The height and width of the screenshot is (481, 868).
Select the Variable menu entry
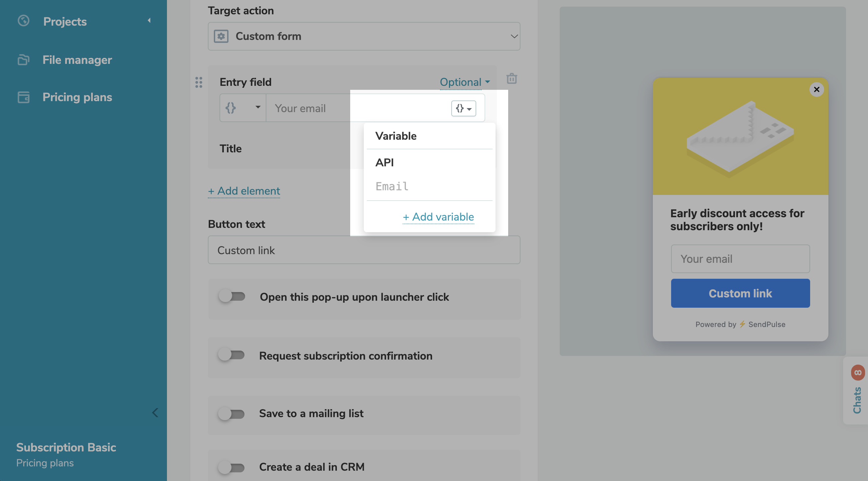coord(395,136)
